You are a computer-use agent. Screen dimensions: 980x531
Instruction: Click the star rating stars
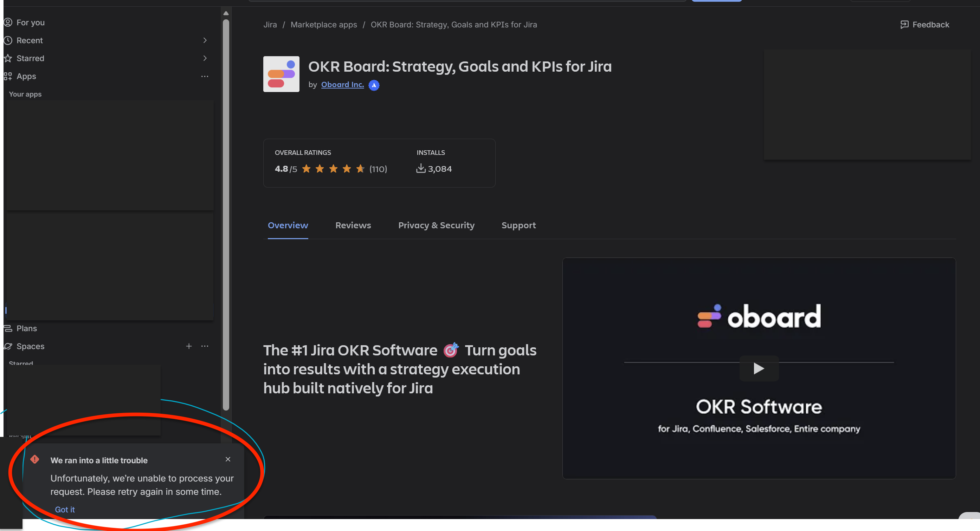click(x=333, y=169)
